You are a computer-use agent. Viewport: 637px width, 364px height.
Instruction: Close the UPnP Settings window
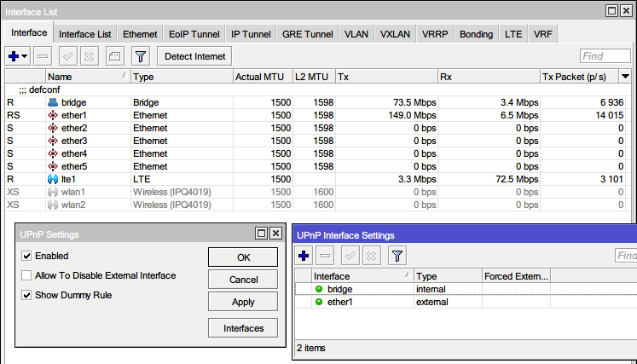pos(275,234)
